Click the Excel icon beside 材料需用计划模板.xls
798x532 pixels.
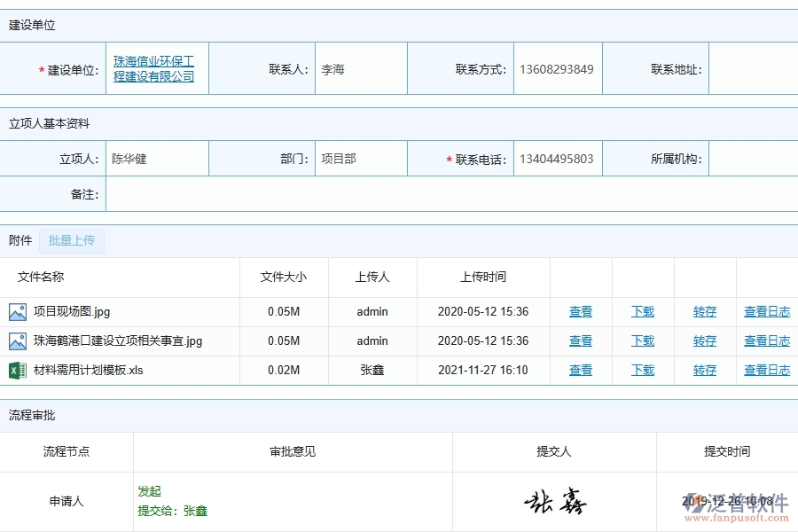pyautogui.click(x=17, y=370)
